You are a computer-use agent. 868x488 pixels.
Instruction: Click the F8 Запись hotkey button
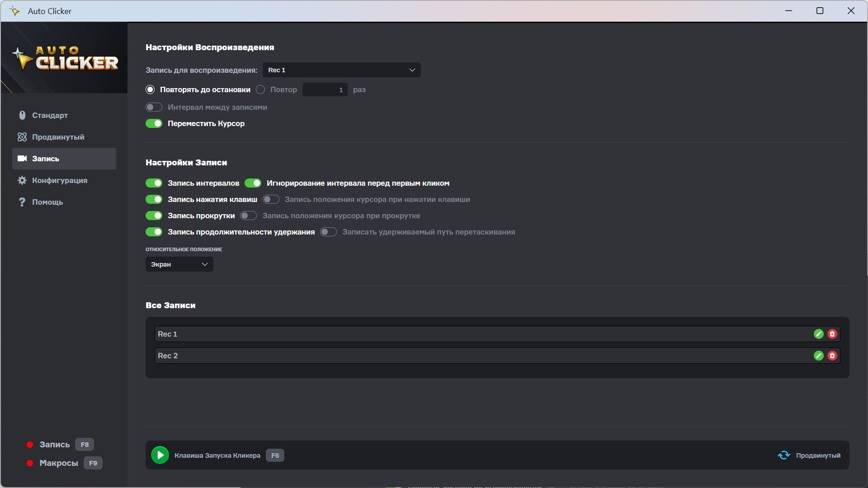click(x=84, y=444)
